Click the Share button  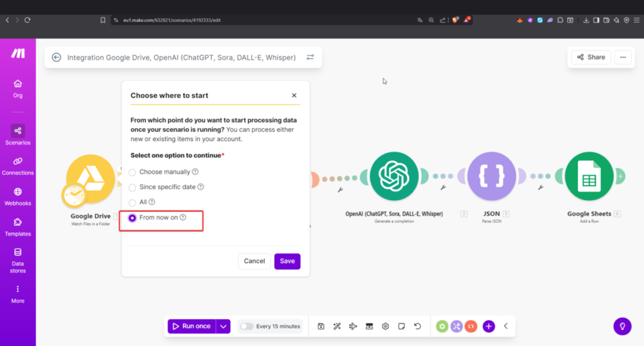point(591,57)
